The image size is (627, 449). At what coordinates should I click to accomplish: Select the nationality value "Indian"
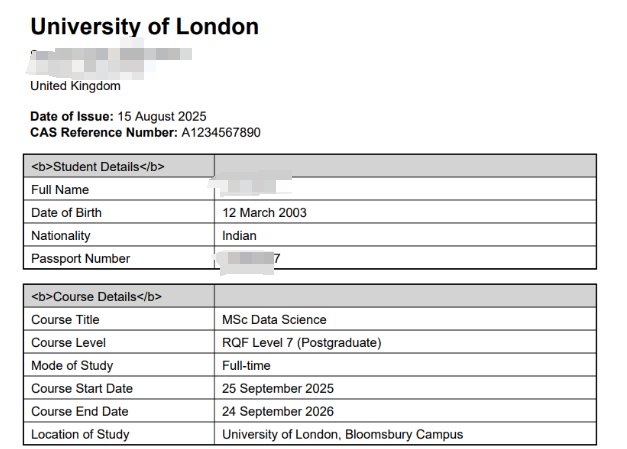click(x=239, y=236)
